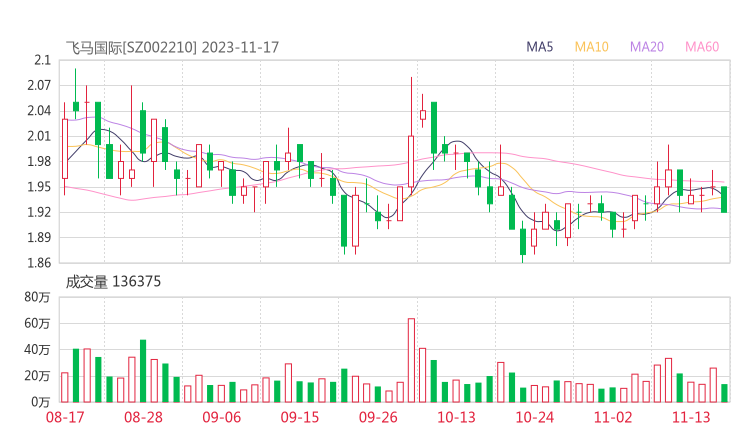Screen dimensions: 740x440
Task: Click the 2.04 price axis label
Action: tap(39, 111)
